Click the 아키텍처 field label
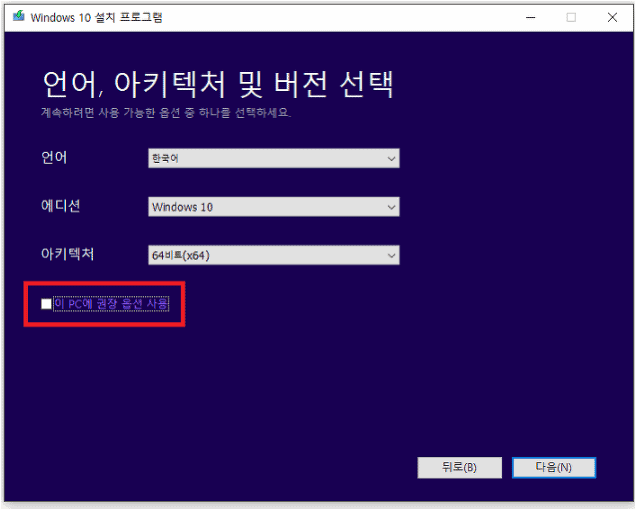Viewport: 636px width, 510px height. coord(67,254)
